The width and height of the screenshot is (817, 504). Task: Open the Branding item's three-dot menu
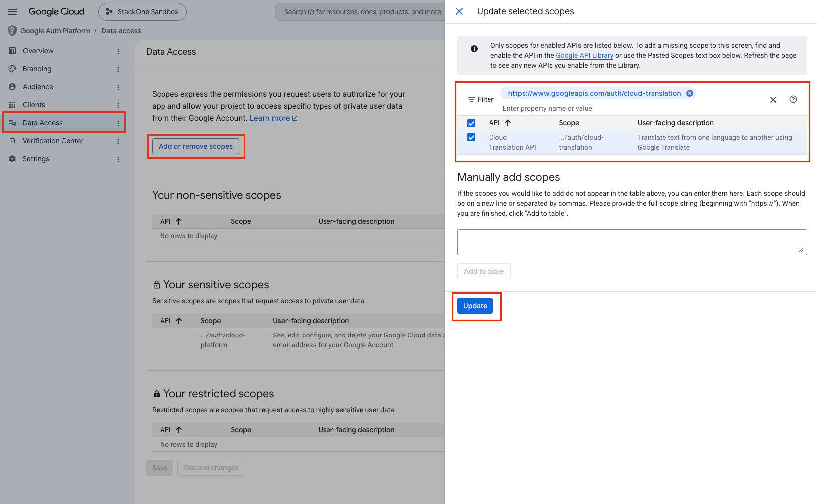click(118, 69)
